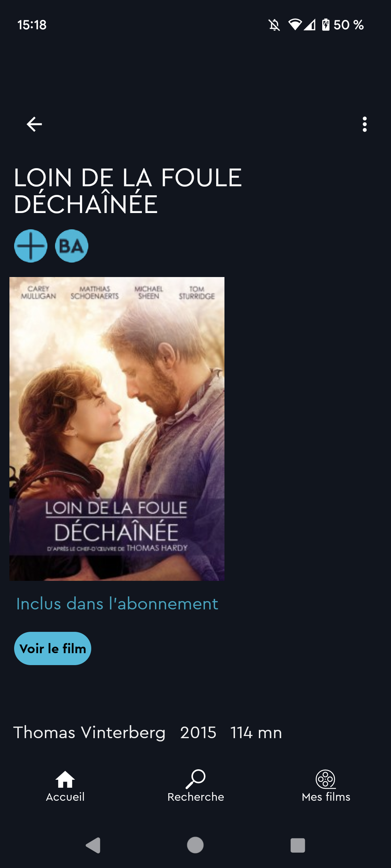
Task: Tap the muted notifications bell icon
Action: (274, 25)
